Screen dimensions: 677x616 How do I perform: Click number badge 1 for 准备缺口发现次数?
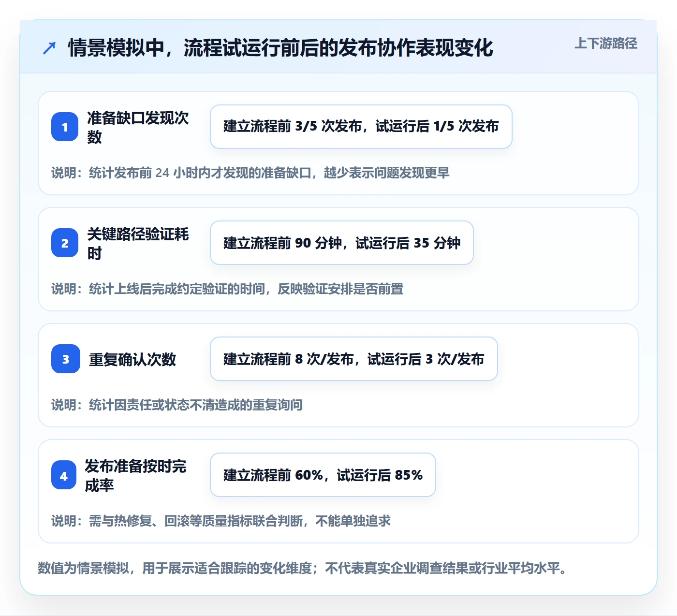coord(65,127)
